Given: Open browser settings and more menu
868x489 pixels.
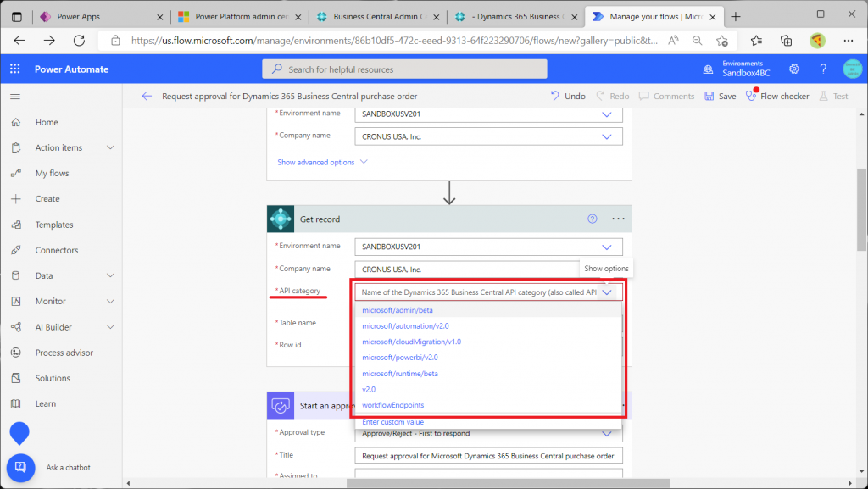Looking at the screenshot, I should pos(848,41).
